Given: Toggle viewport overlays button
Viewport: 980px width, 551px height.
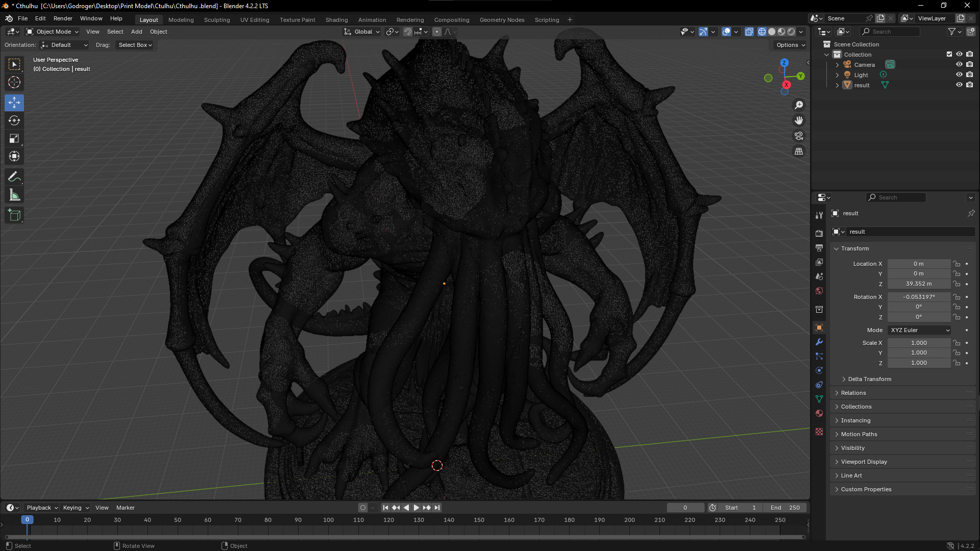Looking at the screenshot, I should pyautogui.click(x=726, y=32).
